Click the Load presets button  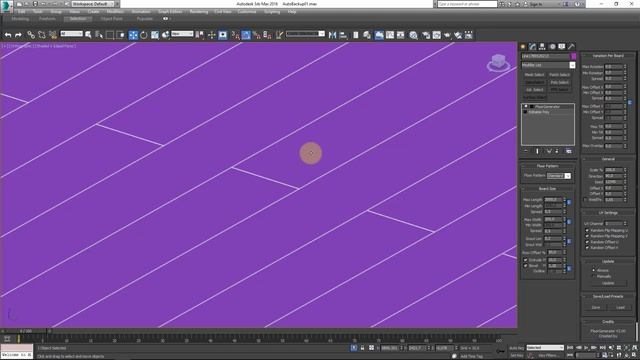pyautogui.click(x=620, y=307)
